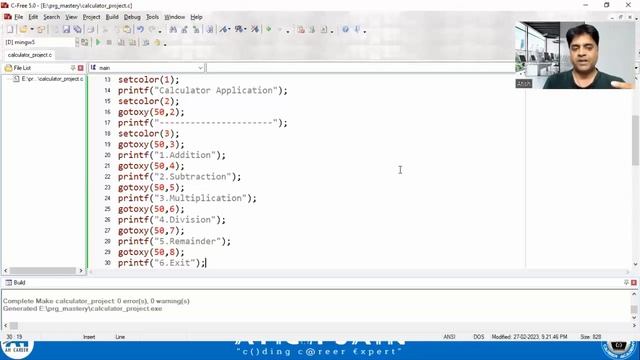Viewport: 640px width, 360px height.
Task: Open the Edit menu
Action: pyautogui.click(x=33, y=17)
